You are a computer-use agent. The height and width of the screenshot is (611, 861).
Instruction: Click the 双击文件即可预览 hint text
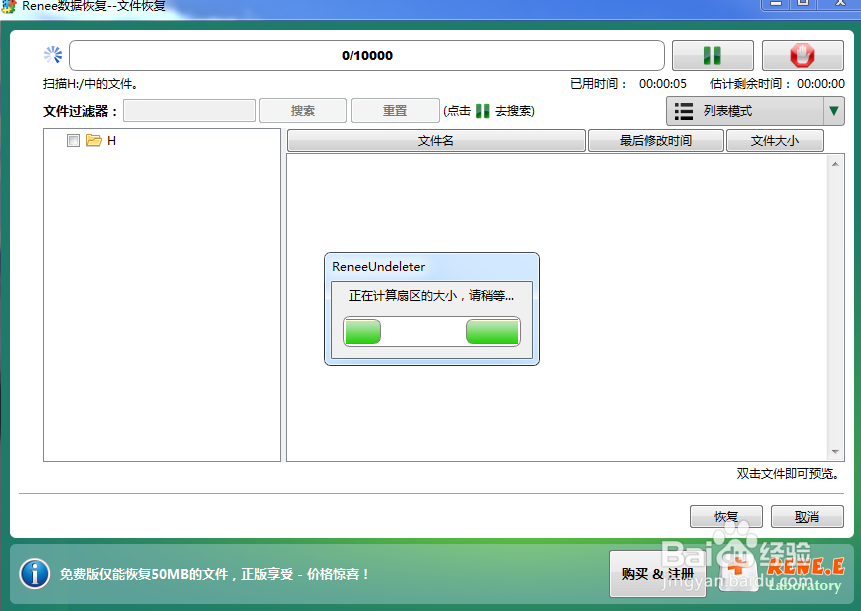point(789,474)
